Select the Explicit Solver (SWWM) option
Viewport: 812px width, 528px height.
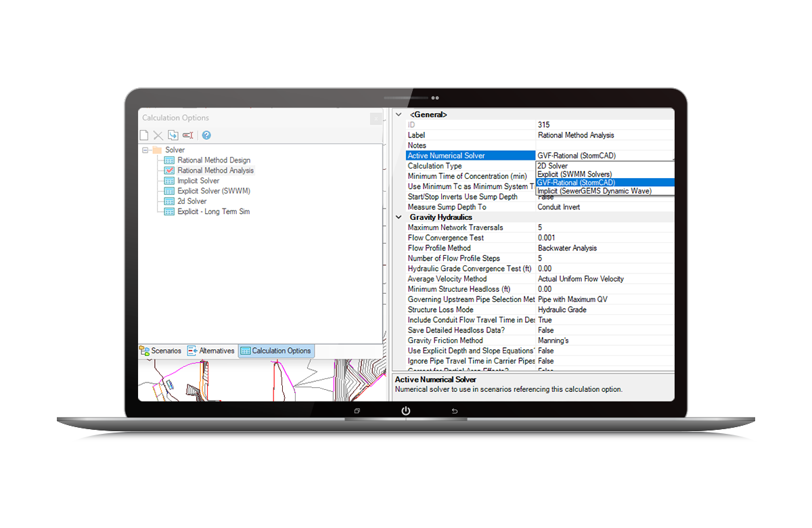215,190
